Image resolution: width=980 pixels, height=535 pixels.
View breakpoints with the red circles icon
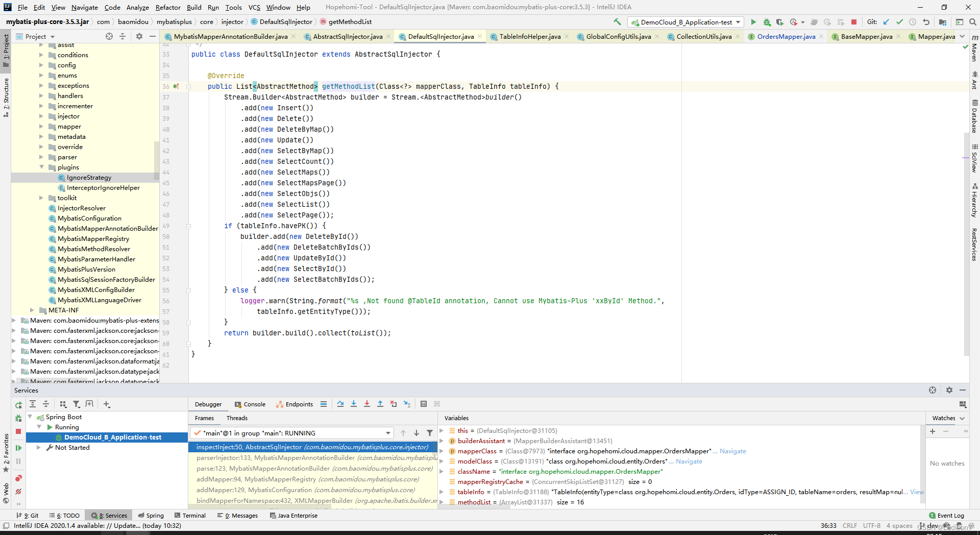coord(18,478)
